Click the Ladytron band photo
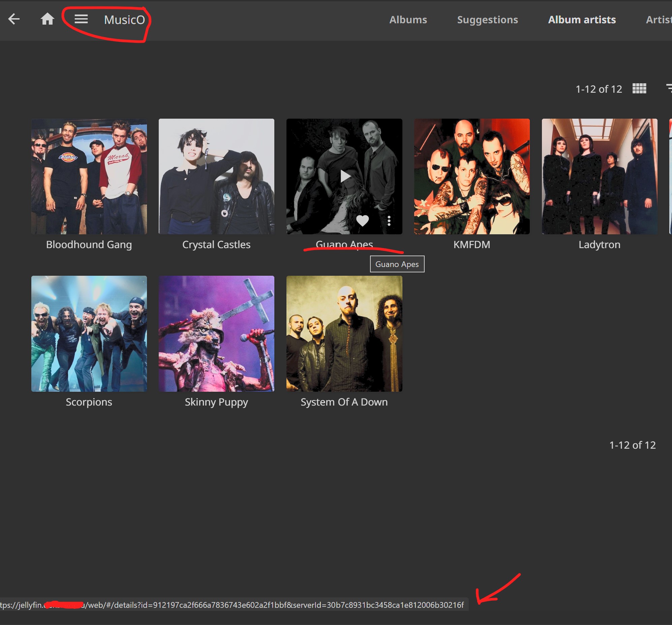The height and width of the screenshot is (625, 672). (x=599, y=176)
